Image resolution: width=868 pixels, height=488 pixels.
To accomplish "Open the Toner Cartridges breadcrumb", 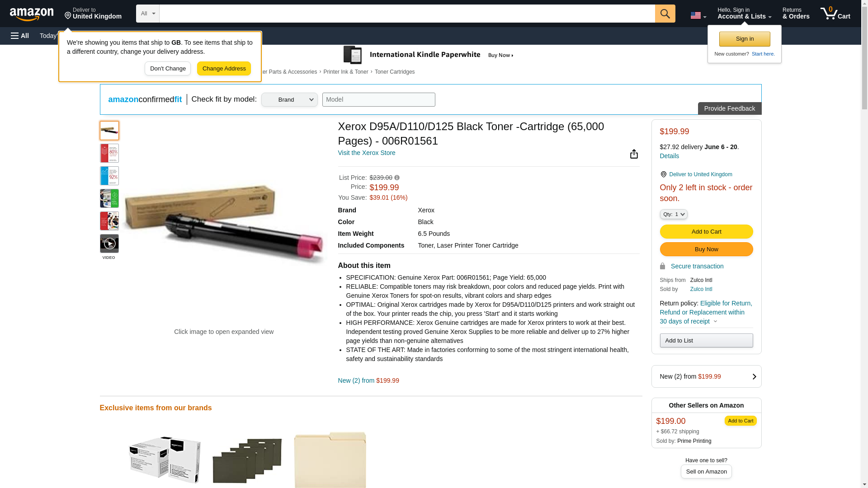I will click(394, 72).
